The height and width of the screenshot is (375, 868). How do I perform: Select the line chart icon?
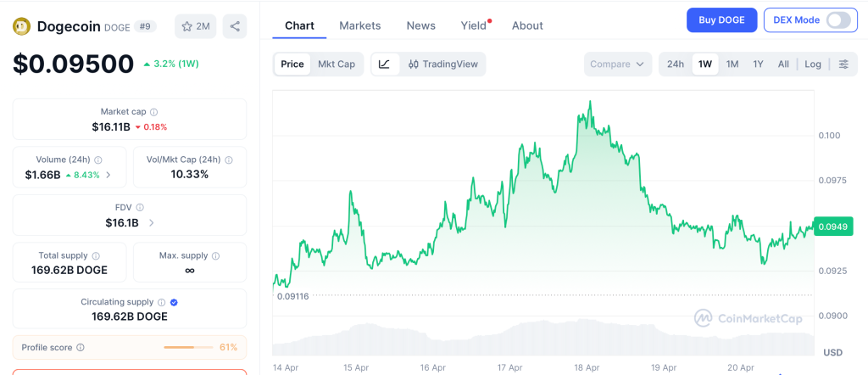tap(384, 64)
